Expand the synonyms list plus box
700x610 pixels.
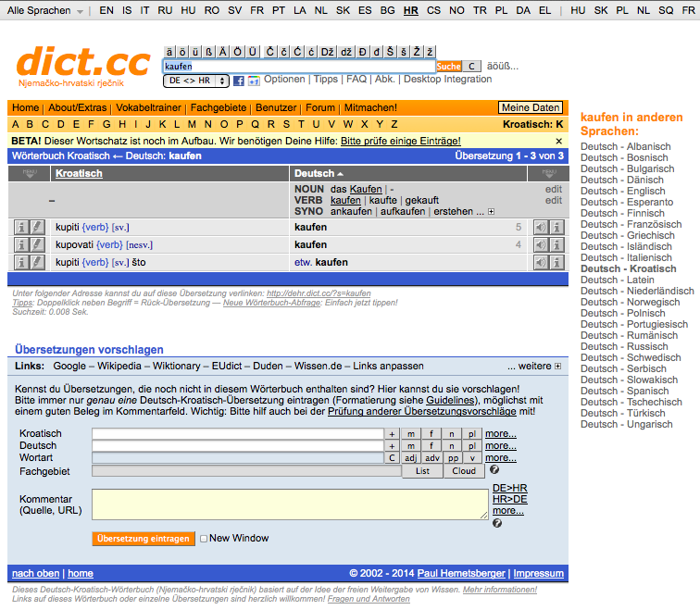point(491,212)
